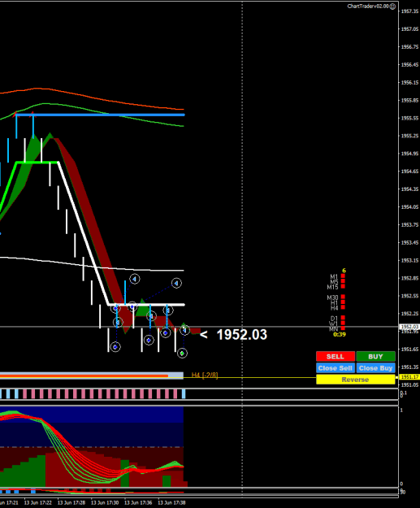The height and width of the screenshot is (508, 420).
Task: Click the H4 [-2/8] level label
Action: [x=205, y=376]
